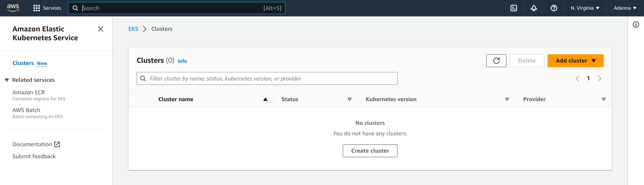Launch CloudShell terminal icon

coord(514,8)
